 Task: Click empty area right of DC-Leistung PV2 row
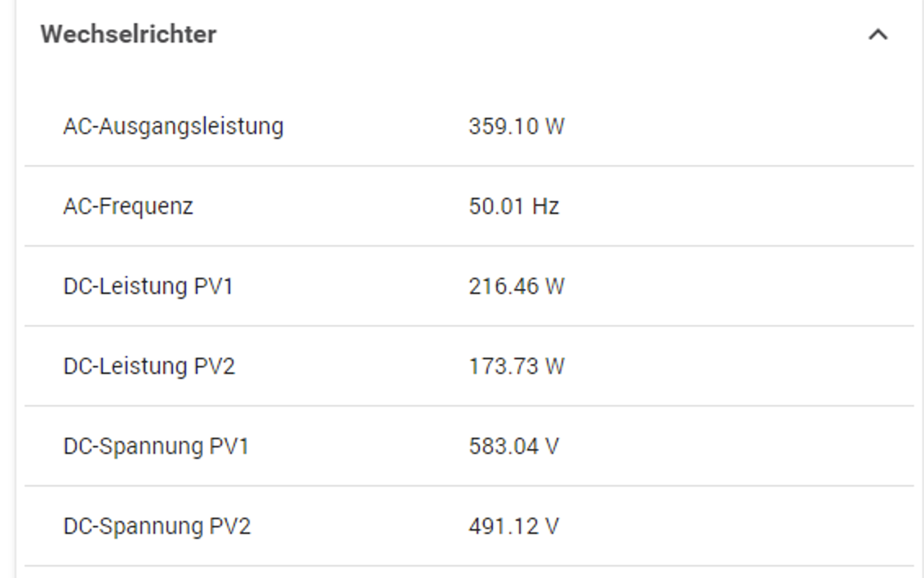tap(736, 367)
